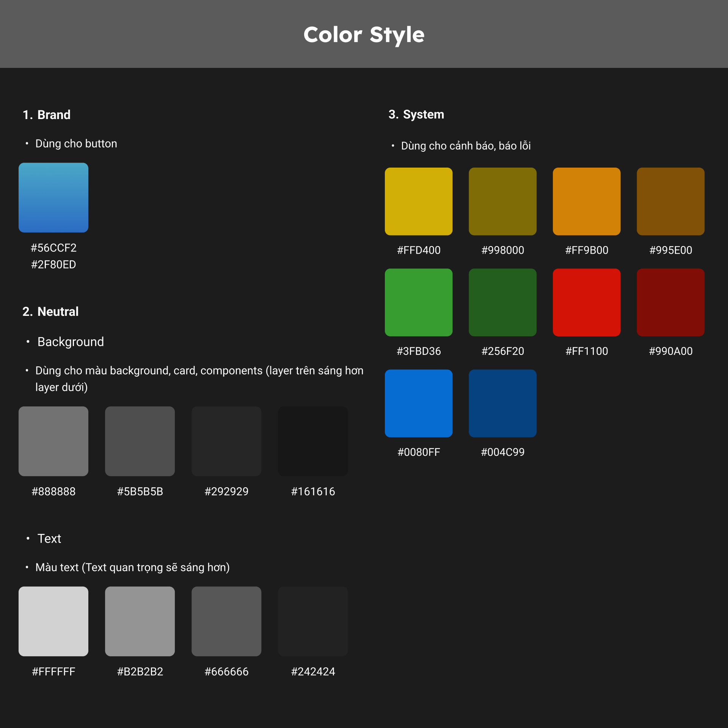728x728 pixels.
Task: Click the #0080FF hex label
Action: click(x=419, y=452)
